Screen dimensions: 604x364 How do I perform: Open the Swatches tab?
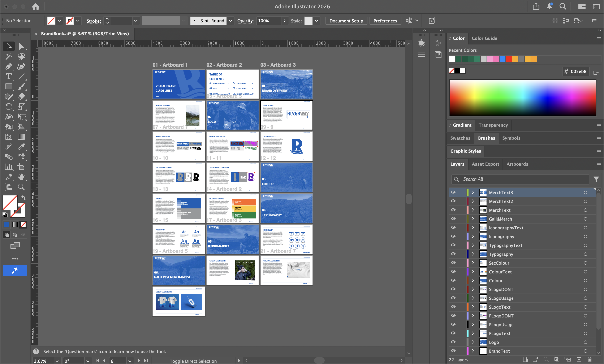pos(460,138)
